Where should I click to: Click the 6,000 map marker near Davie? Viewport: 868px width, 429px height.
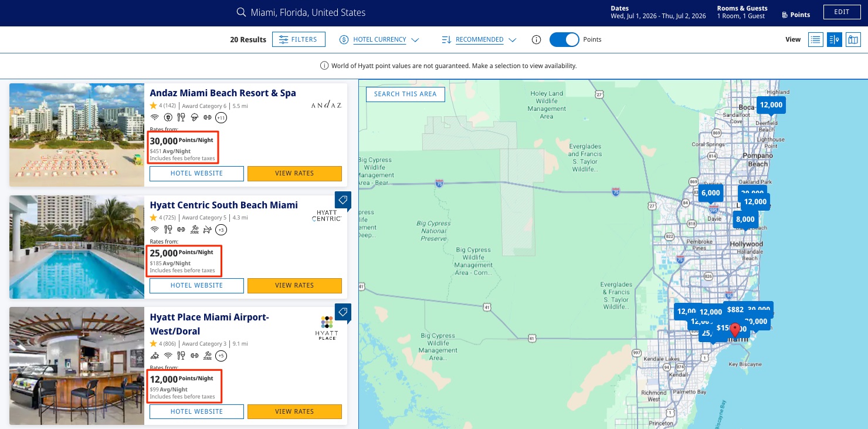point(710,194)
